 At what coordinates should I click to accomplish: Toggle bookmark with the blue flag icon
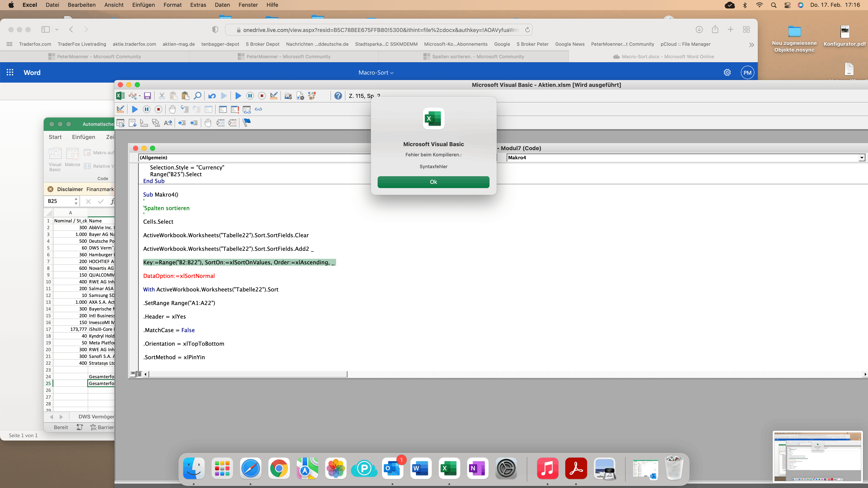pyautogui.click(x=246, y=123)
